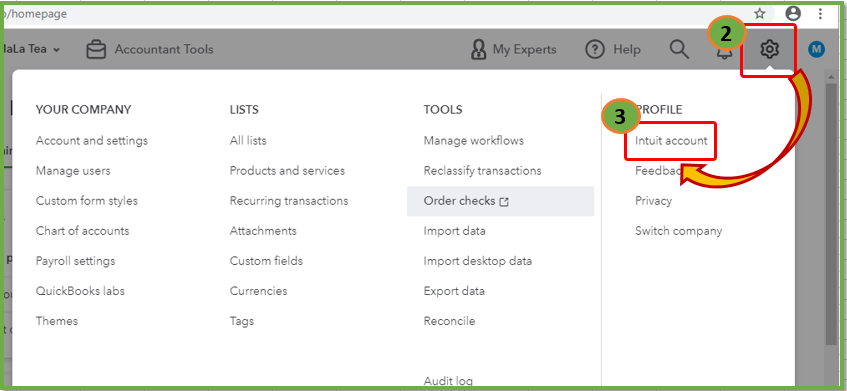Image resolution: width=847 pixels, height=391 pixels.
Task: Select Switch company
Action: [678, 231]
